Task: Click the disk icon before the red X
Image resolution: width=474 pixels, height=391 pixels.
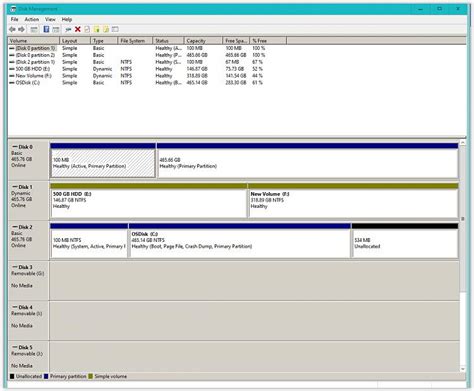Action: pyautogui.click(x=68, y=29)
